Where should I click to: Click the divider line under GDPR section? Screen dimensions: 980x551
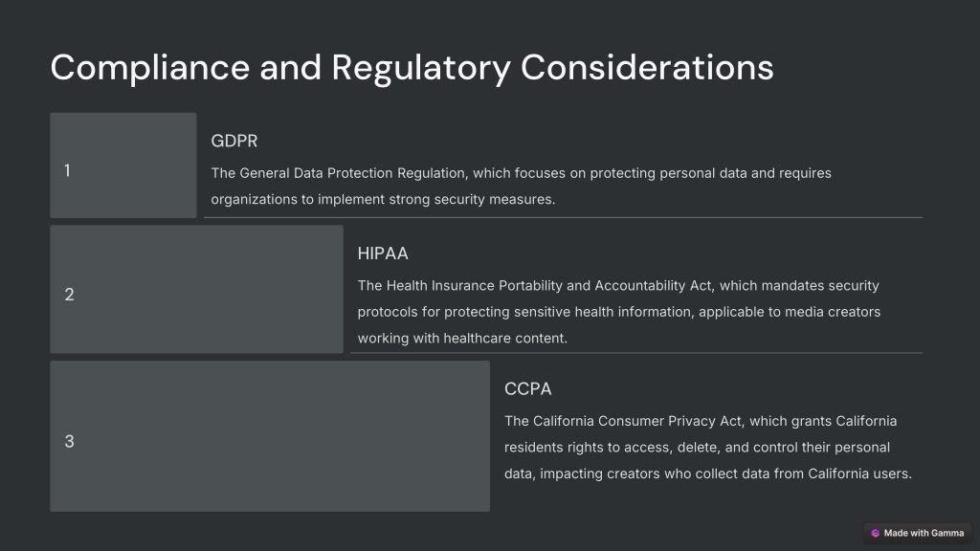(x=563, y=217)
